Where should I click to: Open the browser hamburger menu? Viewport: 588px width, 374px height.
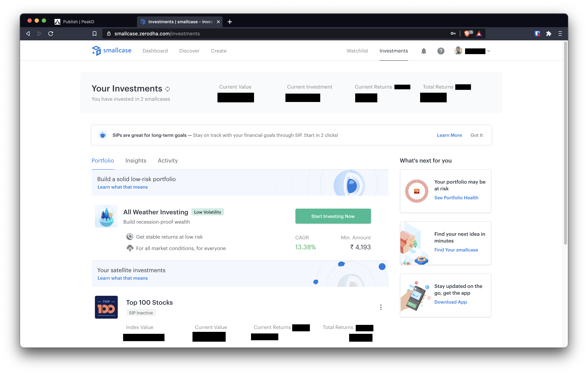(x=560, y=34)
